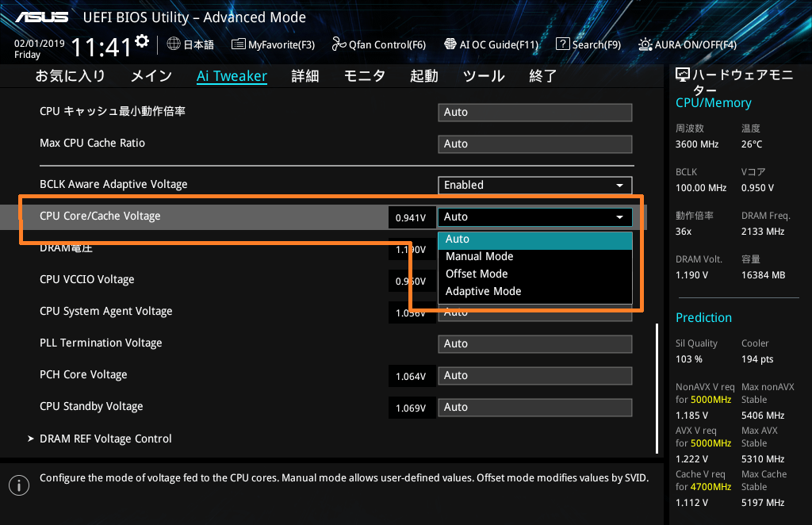Switch to the メイン tab
Viewport: 812px width, 525px height.
coord(151,76)
